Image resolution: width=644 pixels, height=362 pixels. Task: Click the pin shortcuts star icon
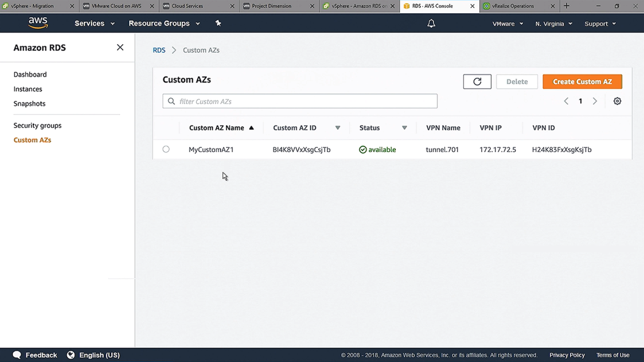point(218,23)
